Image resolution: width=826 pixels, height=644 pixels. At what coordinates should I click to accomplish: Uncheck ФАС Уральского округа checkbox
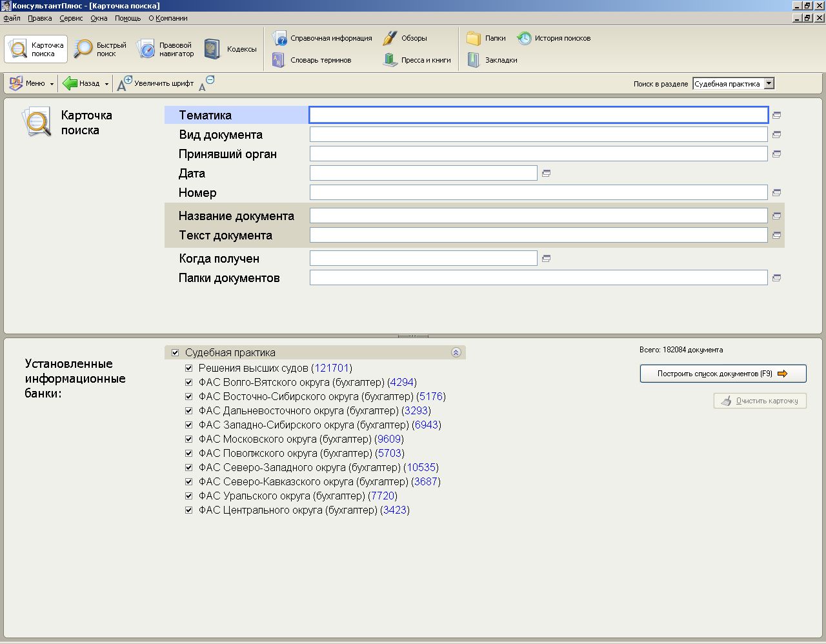click(x=188, y=496)
